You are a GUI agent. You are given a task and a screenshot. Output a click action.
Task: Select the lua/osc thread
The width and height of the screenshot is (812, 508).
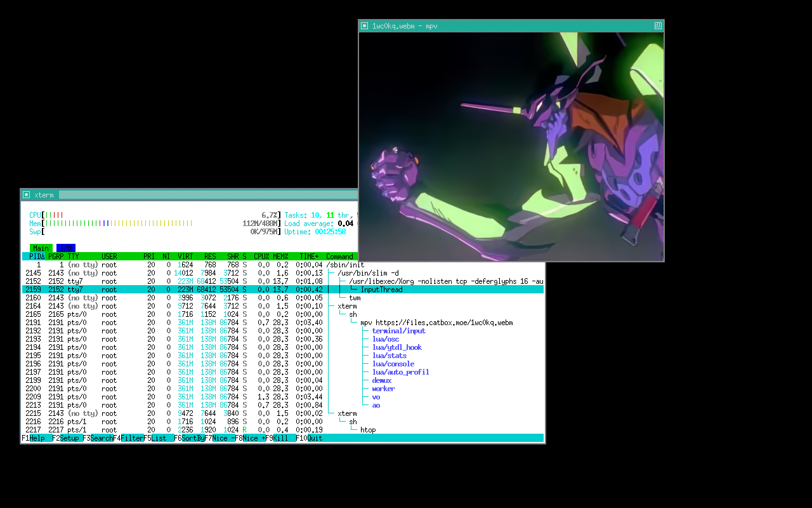click(x=284, y=339)
